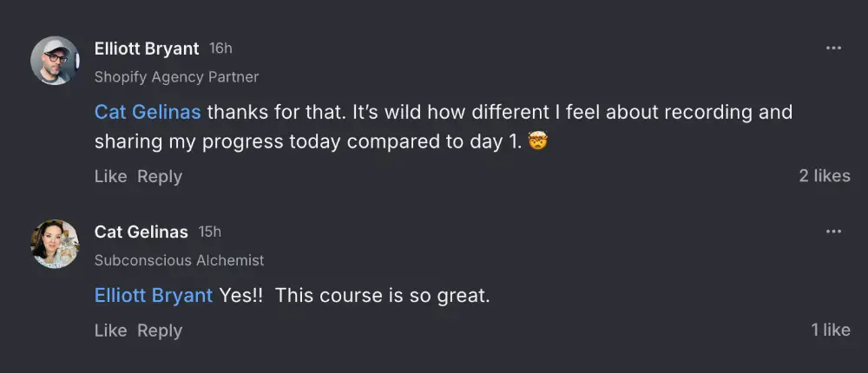View the 1 like on Cat's comment
Image resolution: width=868 pixels, height=373 pixels.
pyautogui.click(x=831, y=330)
